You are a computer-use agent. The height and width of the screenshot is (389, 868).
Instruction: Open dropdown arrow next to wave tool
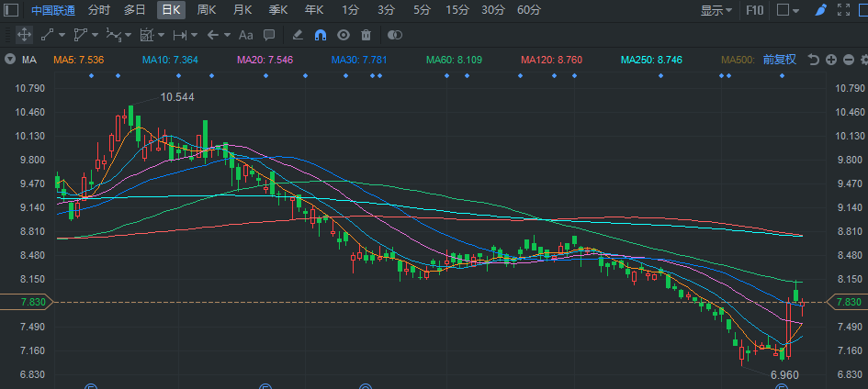click(128, 36)
